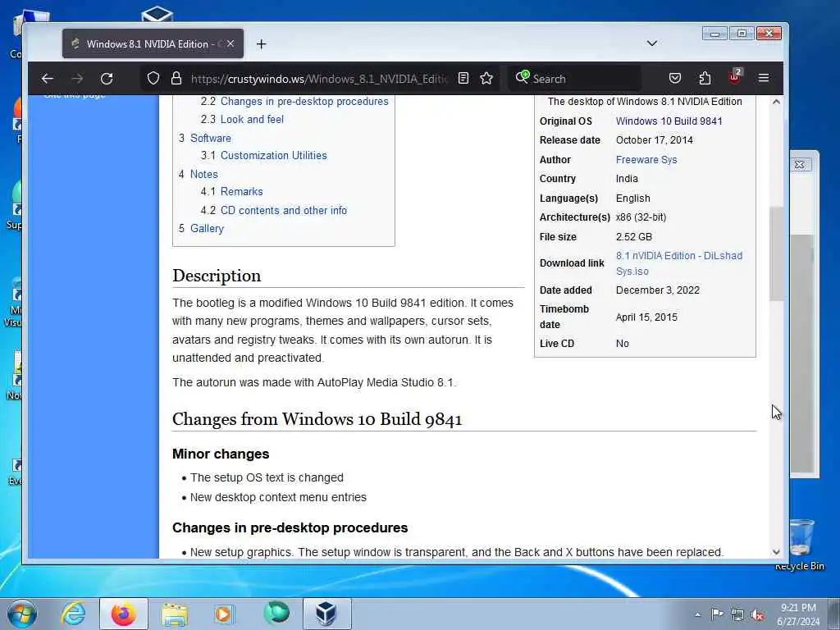
Task: Open Windows Explorer folder taskbar icon
Action: 175,614
